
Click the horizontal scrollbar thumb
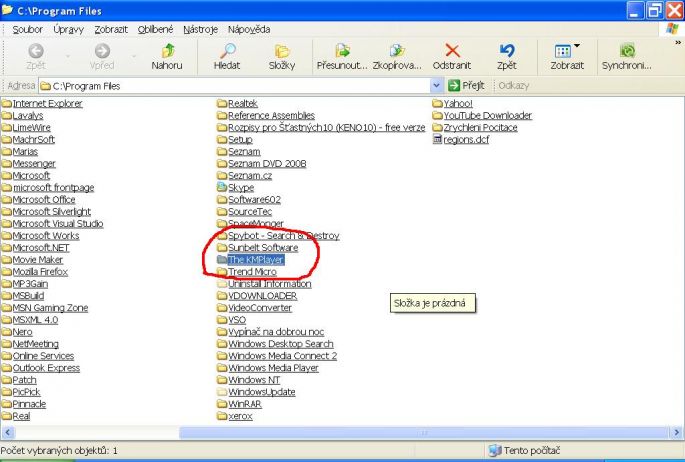pyautogui.click(x=424, y=433)
